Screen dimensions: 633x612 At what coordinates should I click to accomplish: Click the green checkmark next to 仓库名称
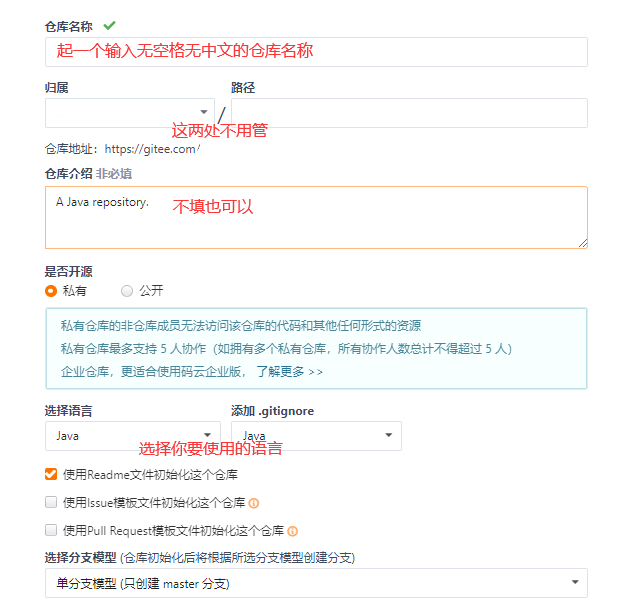pos(109,26)
